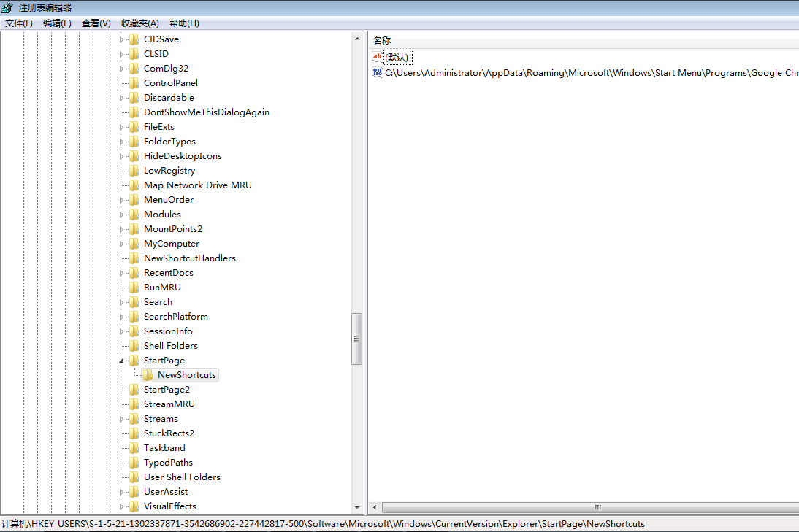The width and height of the screenshot is (799, 532).
Task: Click the tree scrollbar up arrow
Action: pos(356,39)
